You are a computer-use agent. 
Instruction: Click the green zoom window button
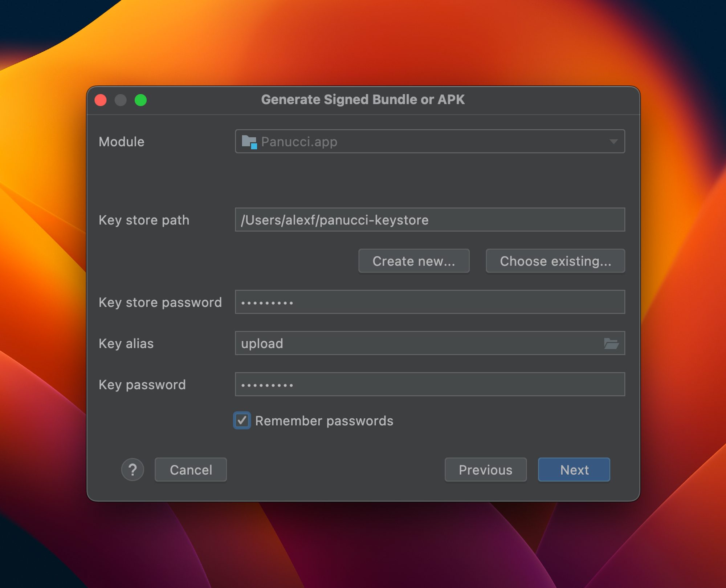(141, 100)
